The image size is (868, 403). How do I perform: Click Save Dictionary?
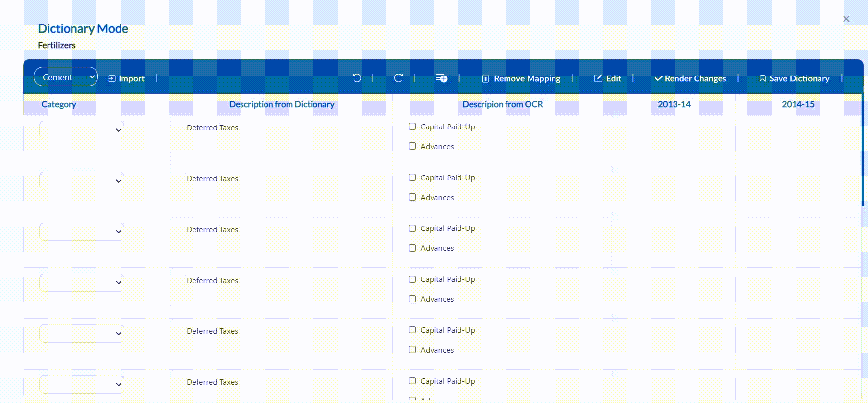pos(794,78)
